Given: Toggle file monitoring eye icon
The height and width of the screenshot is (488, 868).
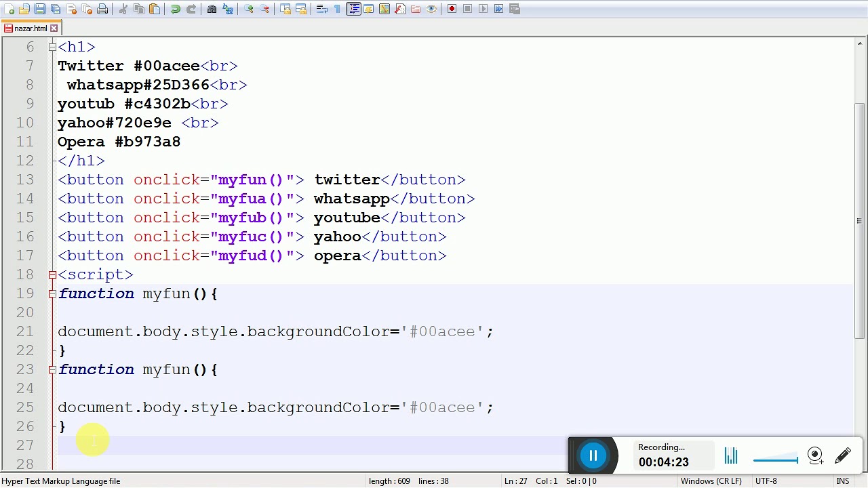Looking at the screenshot, I should coord(431,9).
